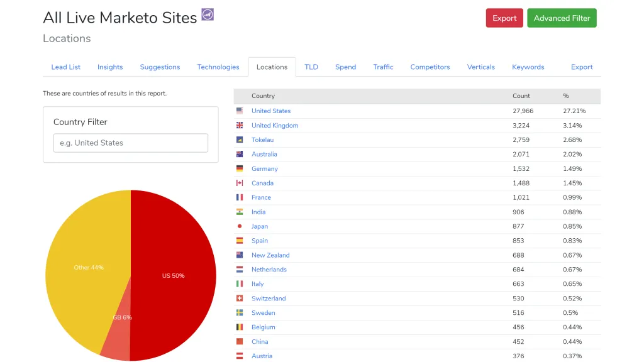Open the Japan country link
The height and width of the screenshot is (362, 644).
point(260,226)
